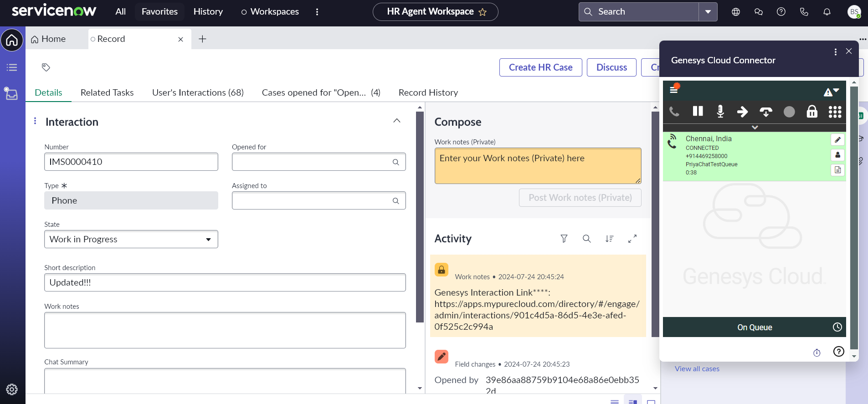
Task: Open the inbox sidebar icon
Action: point(11,93)
